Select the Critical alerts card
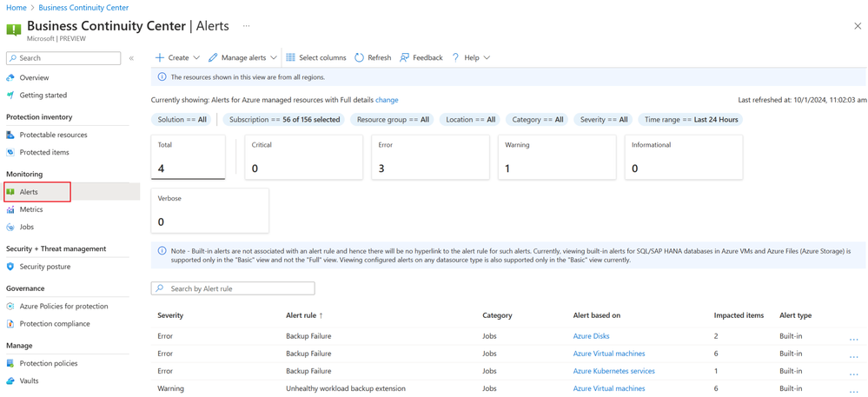The height and width of the screenshot is (397, 868). point(304,157)
